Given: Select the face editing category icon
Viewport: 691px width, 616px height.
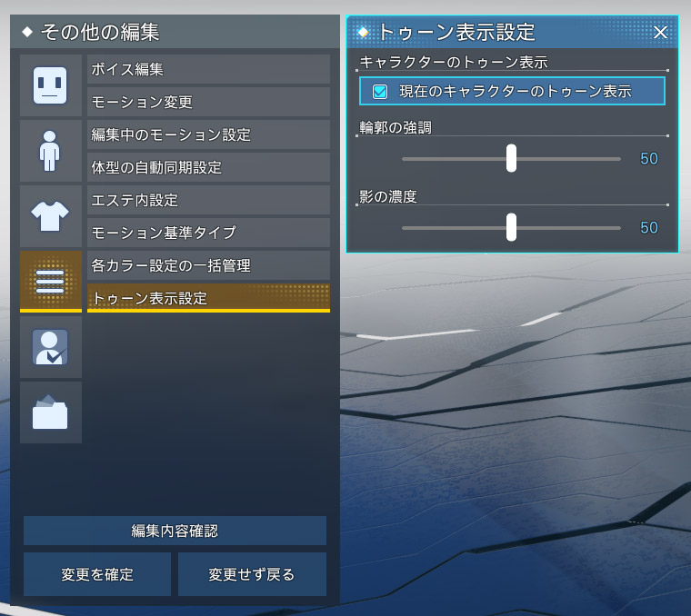Looking at the screenshot, I should coord(51,85).
